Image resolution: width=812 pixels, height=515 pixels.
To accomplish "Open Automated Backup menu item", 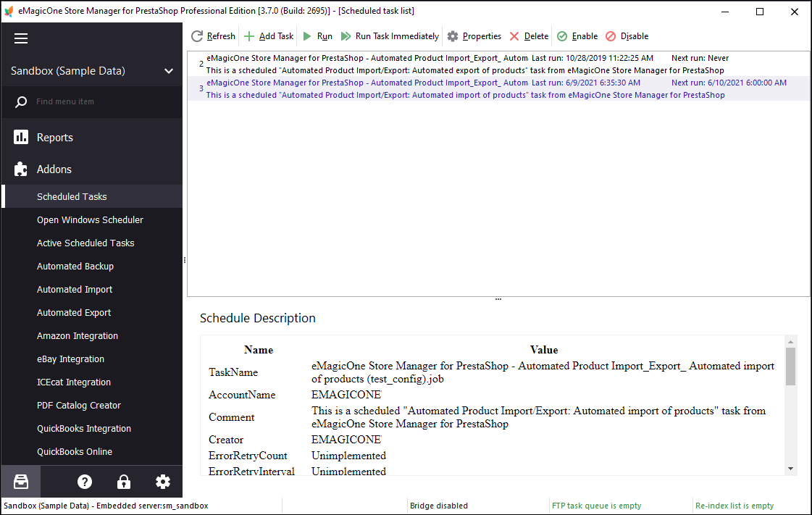I will pos(92,267).
